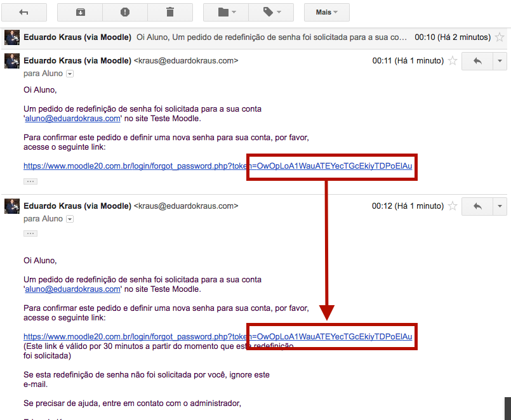Star the 00:12 message
The width and height of the screenshot is (511, 420).
(453, 206)
